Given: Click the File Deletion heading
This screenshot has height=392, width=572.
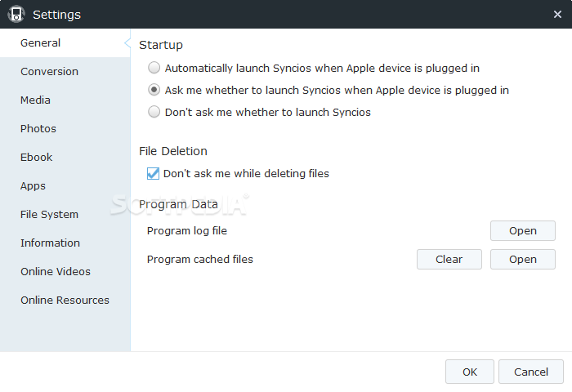Looking at the screenshot, I should click(173, 151).
